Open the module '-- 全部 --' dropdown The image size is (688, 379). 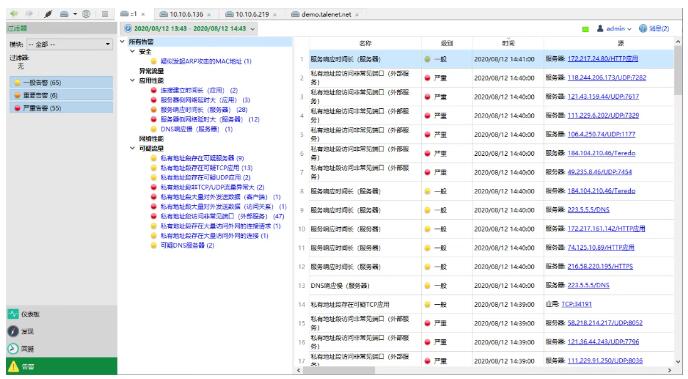tap(69, 44)
